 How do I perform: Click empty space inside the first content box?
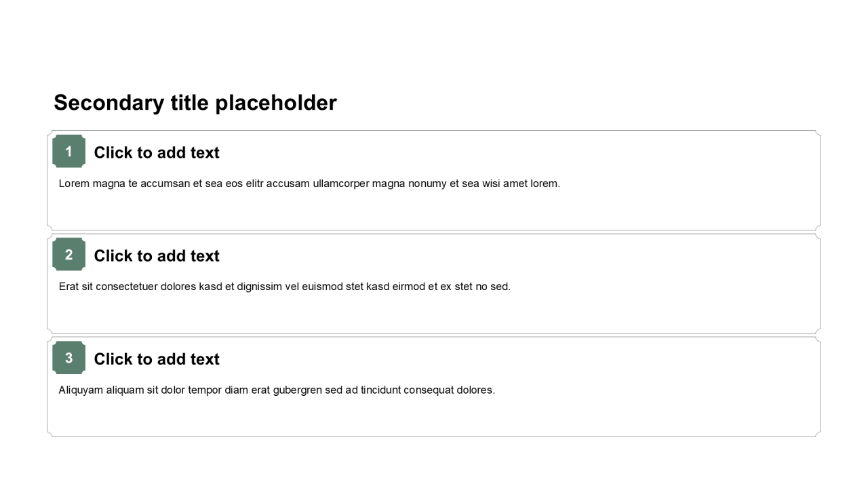click(x=610, y=207)
